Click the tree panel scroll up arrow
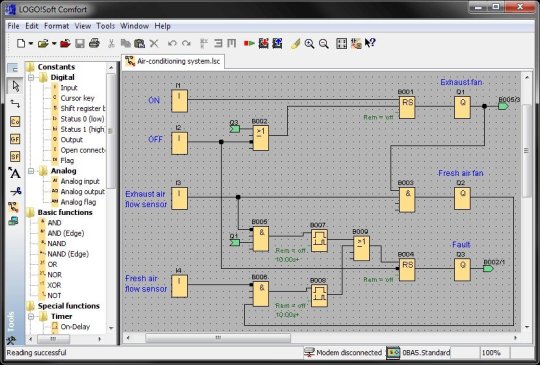 [111, 67]
